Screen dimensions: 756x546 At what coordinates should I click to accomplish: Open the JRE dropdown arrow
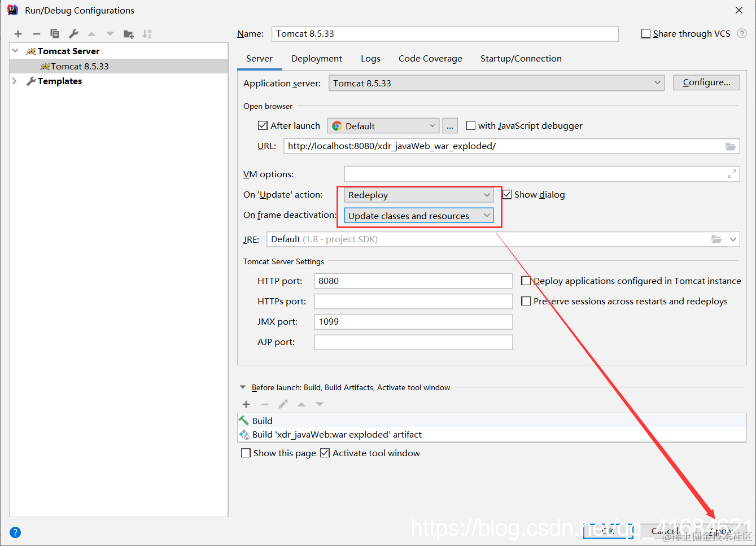pos(733,239)
